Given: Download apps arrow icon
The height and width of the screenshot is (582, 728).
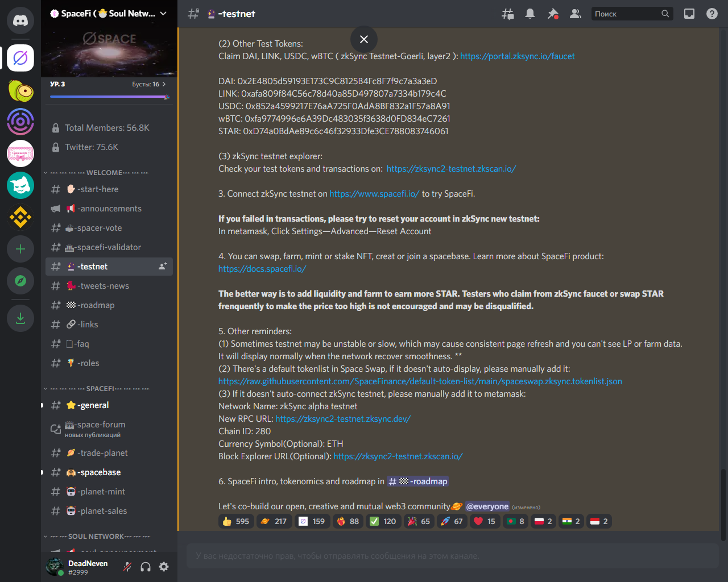Looking at the screenshot, I should 20,318.
